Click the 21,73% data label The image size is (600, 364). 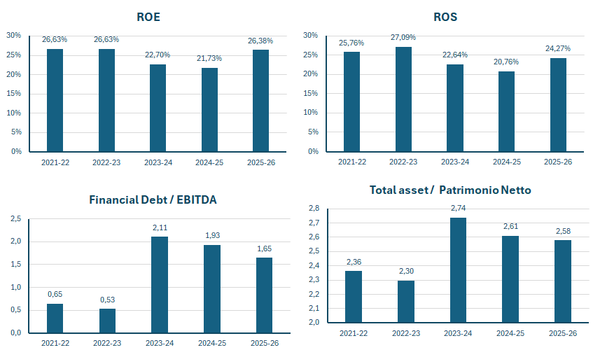pyautogui.click(x=209, y=58)
